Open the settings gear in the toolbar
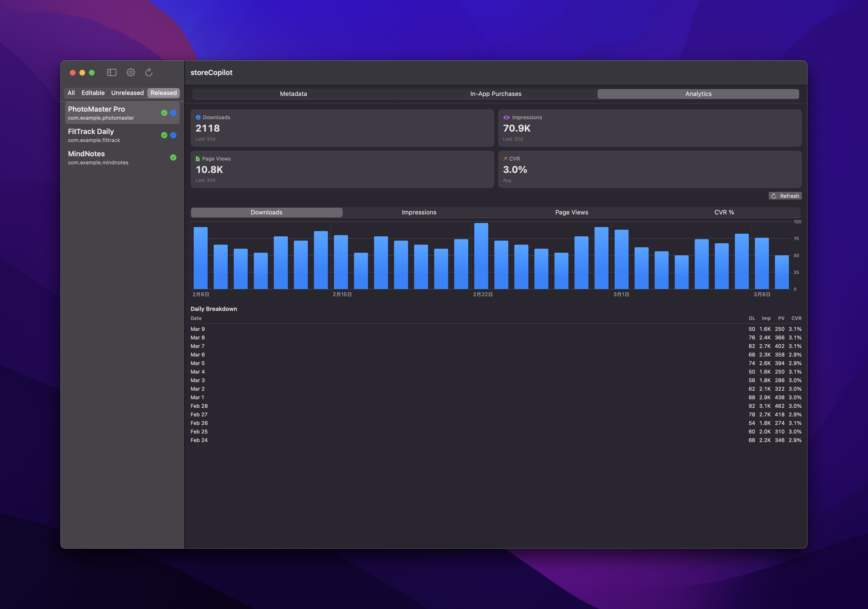Screen dimensions: 868x609 pos(131,72)
